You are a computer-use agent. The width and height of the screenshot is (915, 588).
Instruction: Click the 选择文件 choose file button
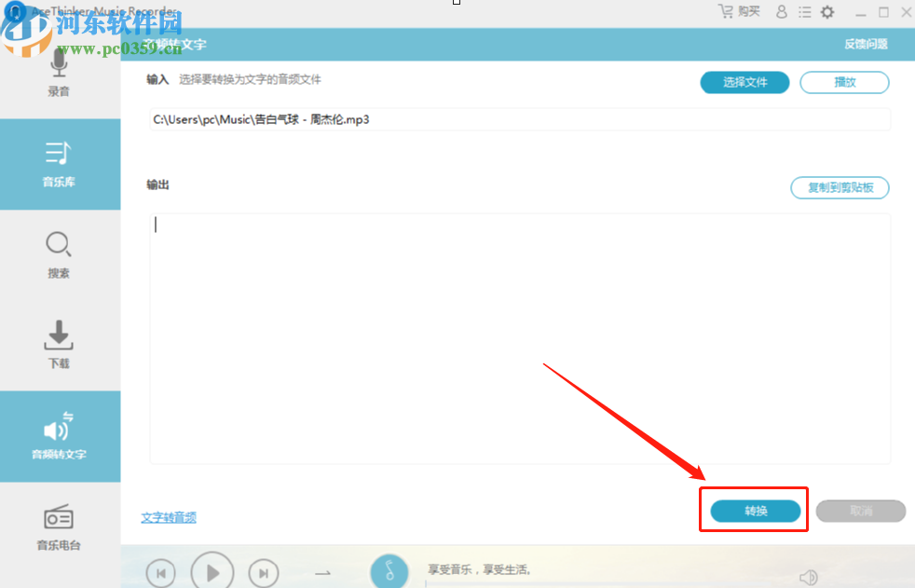point(744,82)
